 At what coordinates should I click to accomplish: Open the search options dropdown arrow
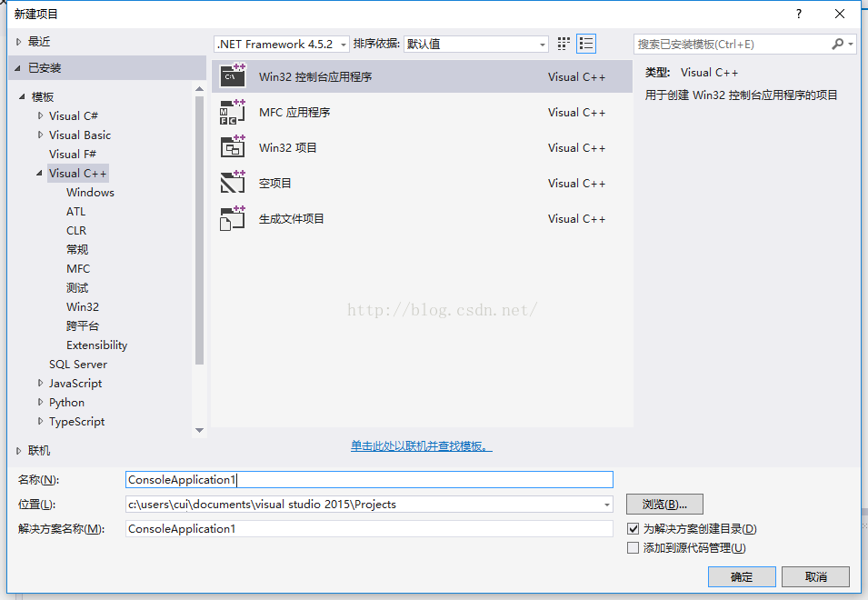pyautogui.click(x=851, y=44)
